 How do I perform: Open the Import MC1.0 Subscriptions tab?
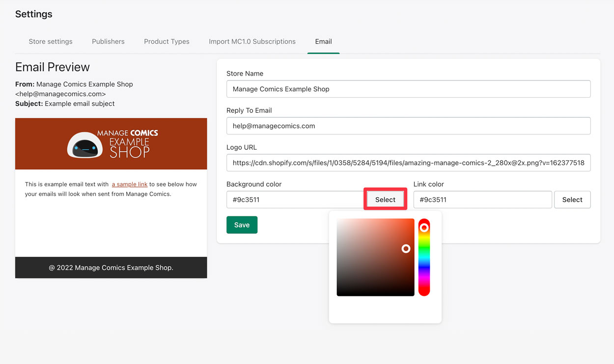tap(252, 42)
